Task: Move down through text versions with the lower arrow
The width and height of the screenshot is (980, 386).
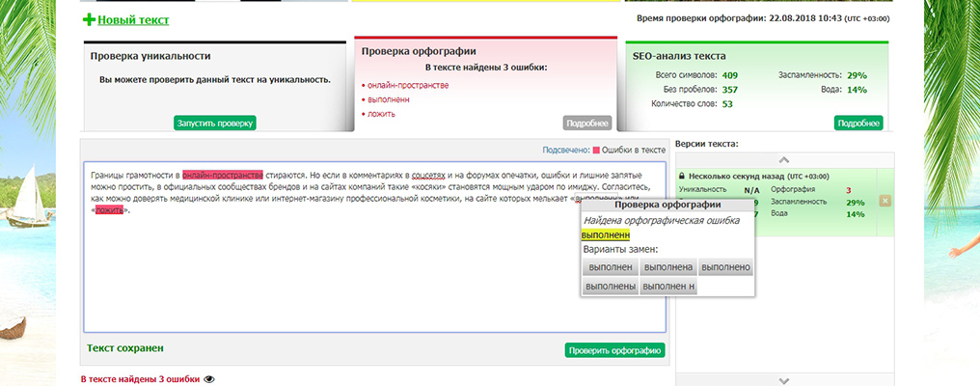Action: (x=785, y=380)
